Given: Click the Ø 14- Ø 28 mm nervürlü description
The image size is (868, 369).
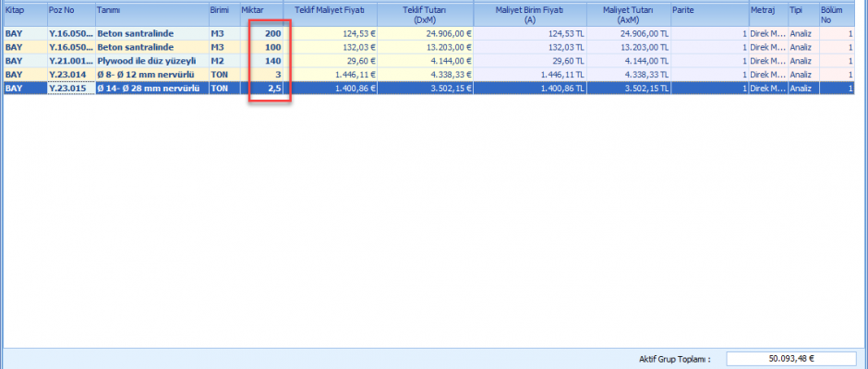Looking at the screenshot, I should (151, 89).
